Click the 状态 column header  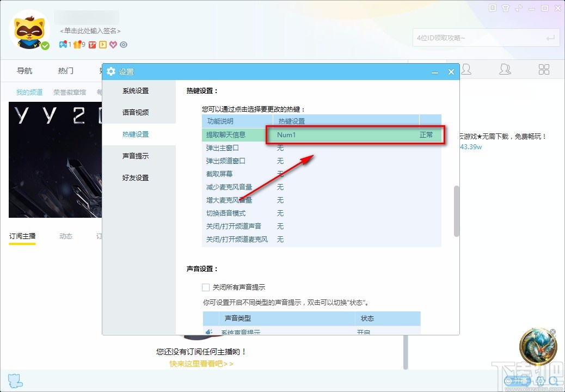tap(388, 318)
